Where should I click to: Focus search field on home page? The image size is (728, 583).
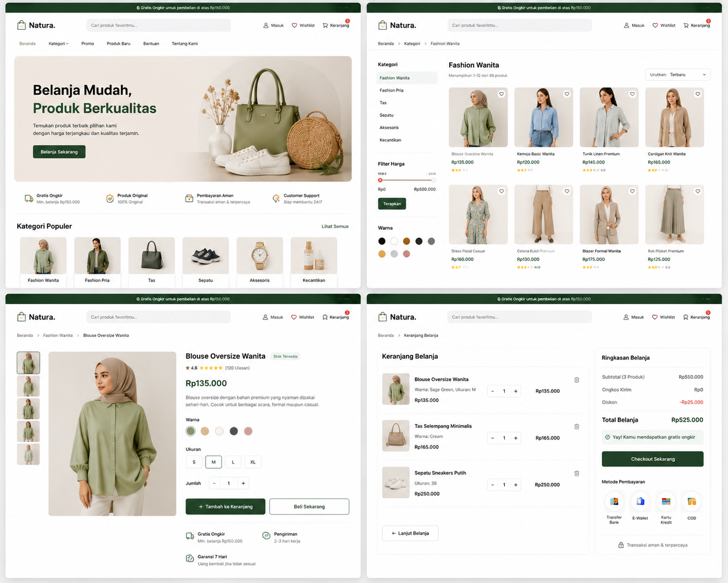pyautogui.click(x=158, y=25)
